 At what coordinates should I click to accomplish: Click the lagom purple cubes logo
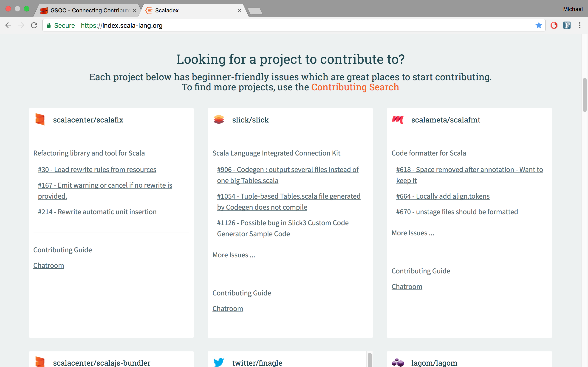pyautogui.click(x=398, y=362)
